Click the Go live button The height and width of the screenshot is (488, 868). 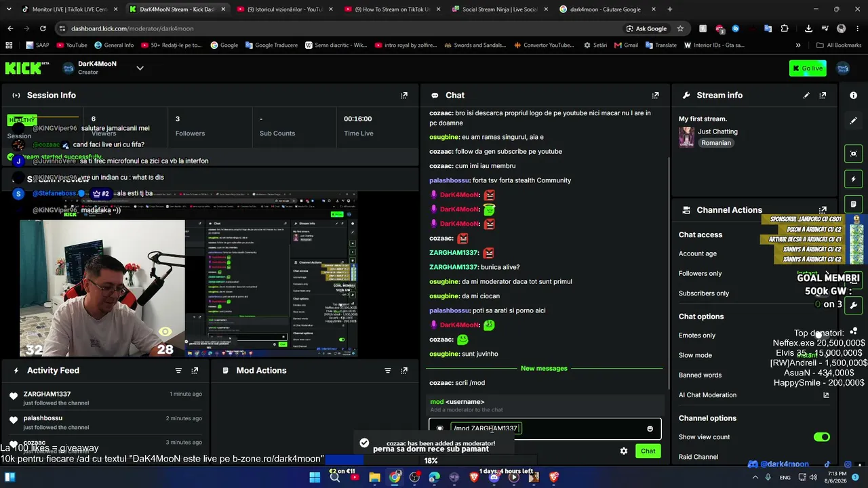(808, 68)
